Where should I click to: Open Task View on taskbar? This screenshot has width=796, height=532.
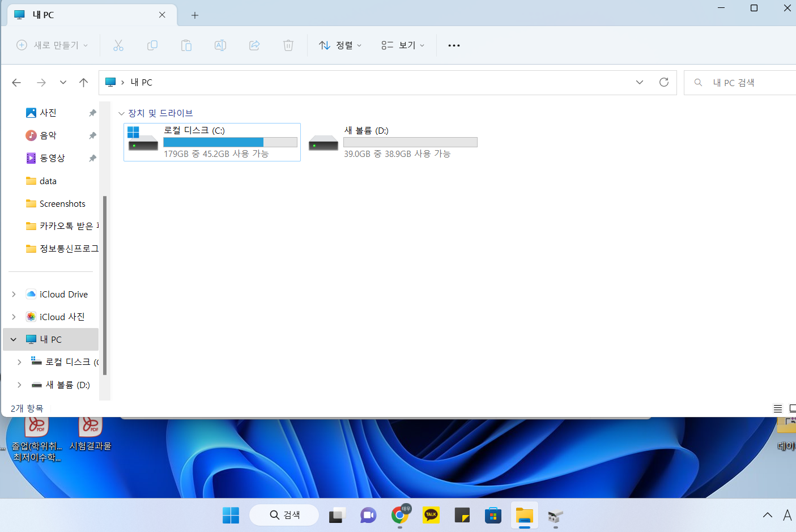point(337,516)
